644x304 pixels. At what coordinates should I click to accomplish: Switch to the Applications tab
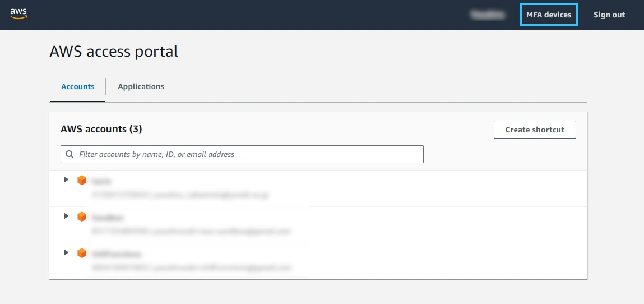141,87
